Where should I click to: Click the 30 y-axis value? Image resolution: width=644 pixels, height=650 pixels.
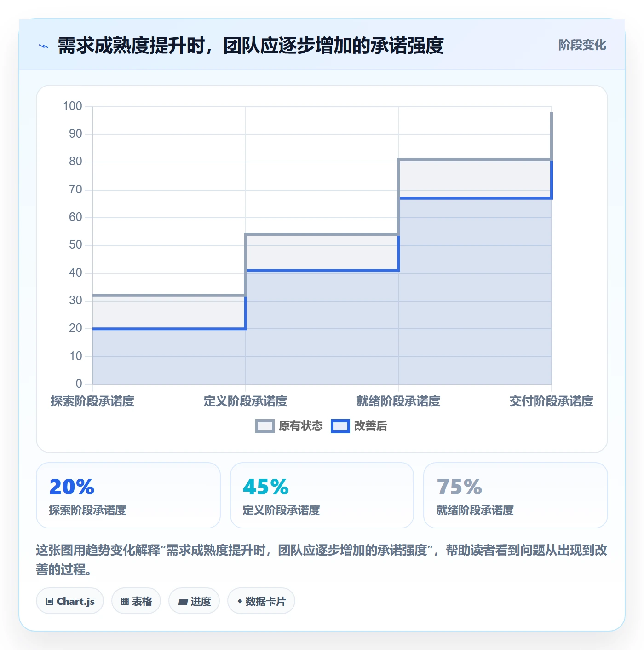tap(75, 301)
